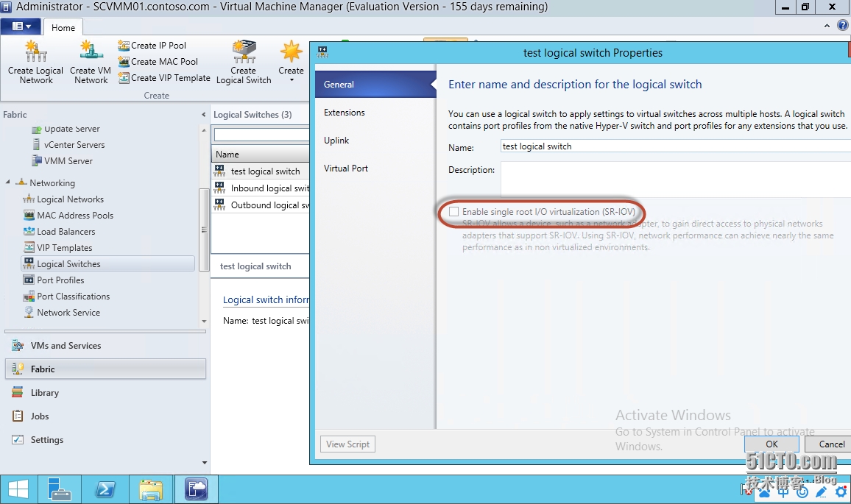The height and width of the screenshot is (504, 851).
Task: Open the Jobs workspace
Action: point(105,416)
